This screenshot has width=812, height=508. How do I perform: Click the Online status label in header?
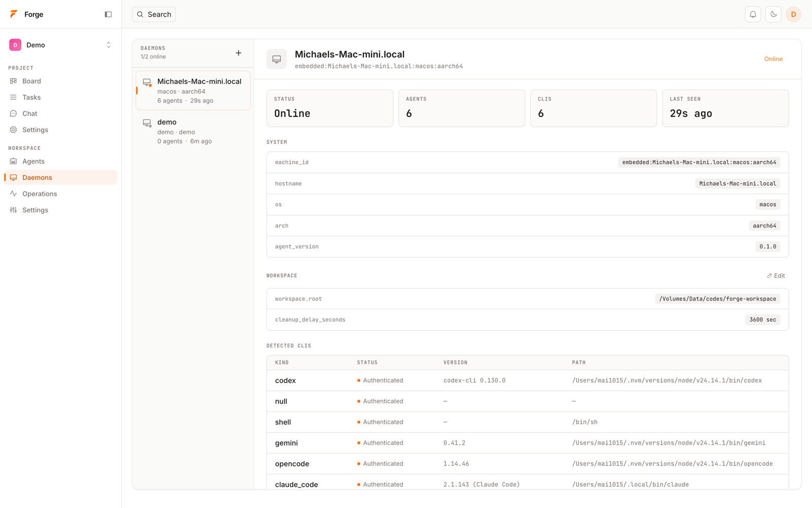click(x=773, y=59)
